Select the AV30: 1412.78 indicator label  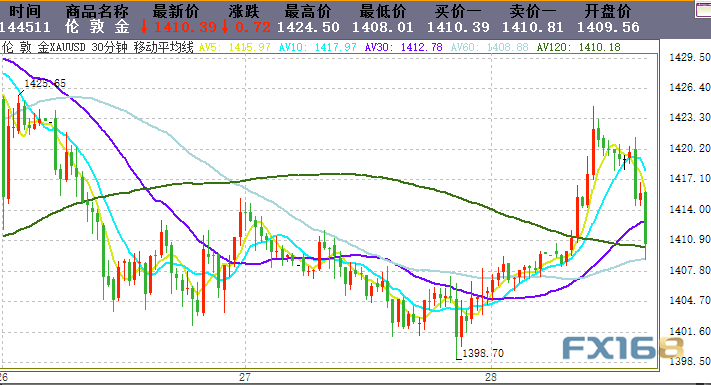403,47
